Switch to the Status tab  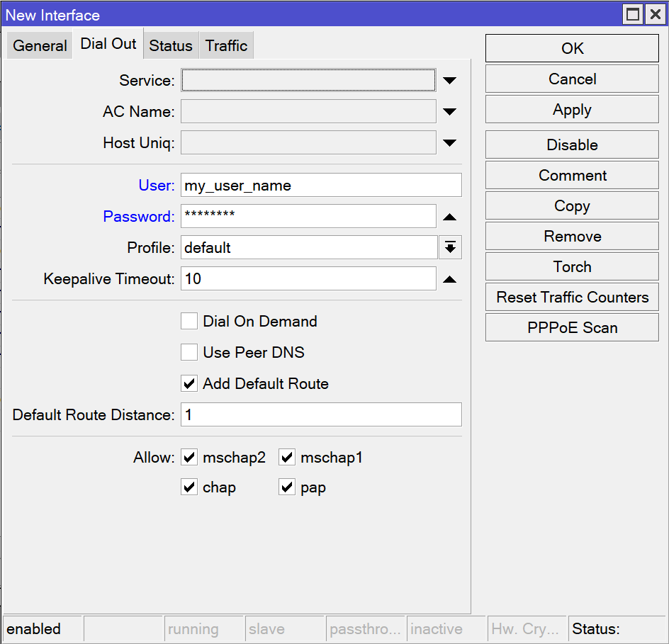tap(171, 46)
